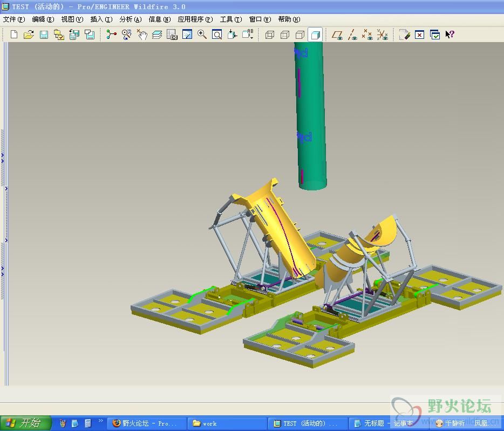This screenshot has height=431, width=504.
Task: Save the model with the floppy disk icon
Action: click(x=44, y=35)
